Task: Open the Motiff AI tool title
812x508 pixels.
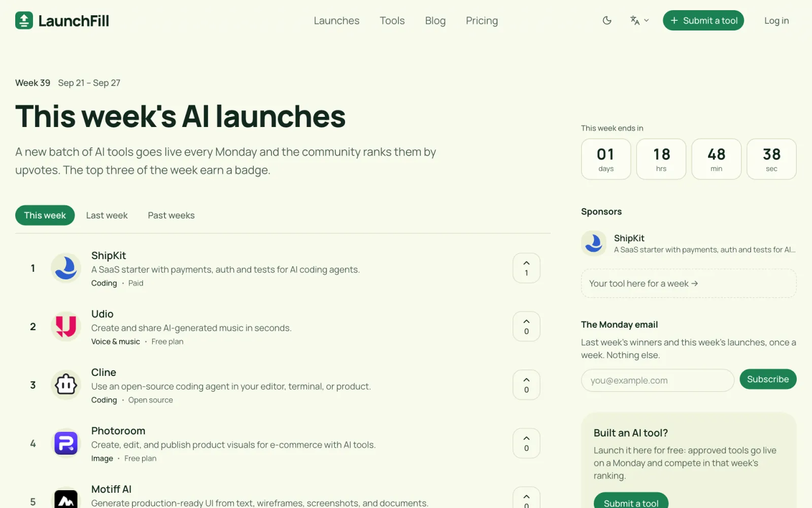Action: click(x=111, y=489)
